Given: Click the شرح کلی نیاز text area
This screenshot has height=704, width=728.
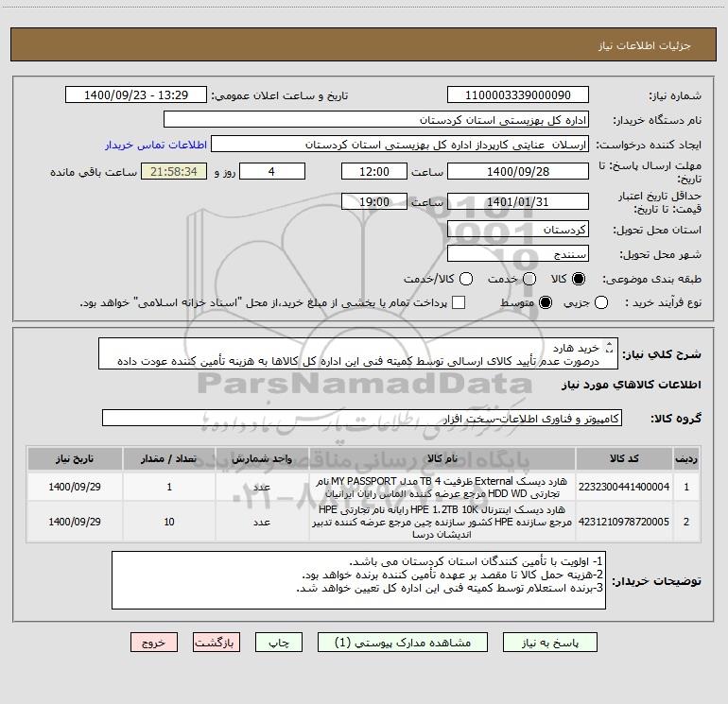Looking at the screenshot, I should coord(358,354).
